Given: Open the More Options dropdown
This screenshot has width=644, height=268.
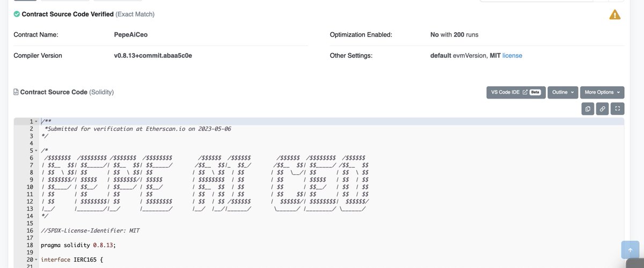Looking at the screenshot, I should tap(602, 92).
